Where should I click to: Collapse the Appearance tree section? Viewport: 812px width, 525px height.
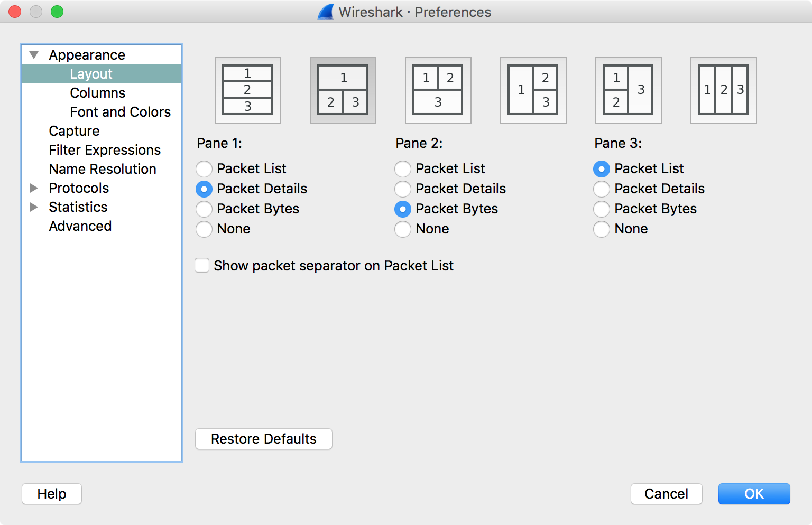[x=34, y=55]
